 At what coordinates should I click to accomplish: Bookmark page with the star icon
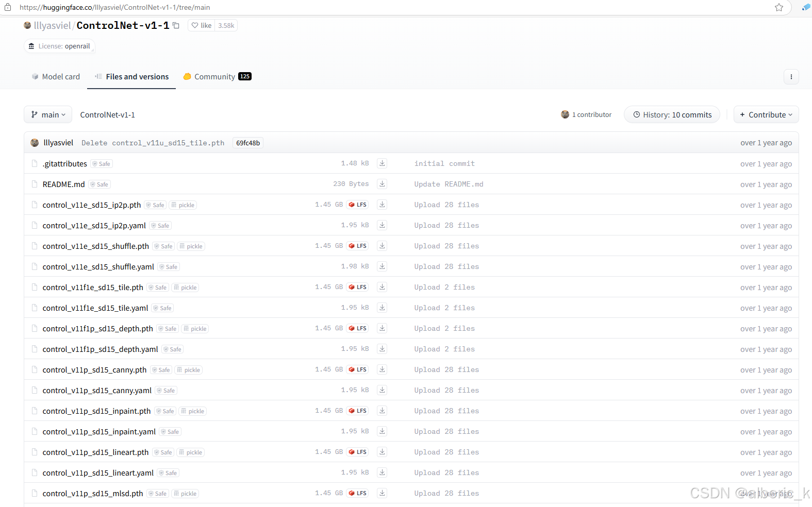pyautogui.click(x=779, y=7)
